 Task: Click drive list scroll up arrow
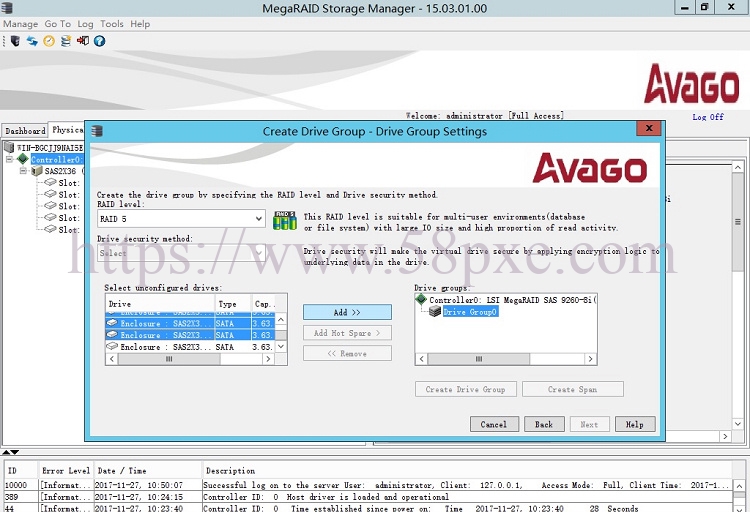(x=281, y=319)
